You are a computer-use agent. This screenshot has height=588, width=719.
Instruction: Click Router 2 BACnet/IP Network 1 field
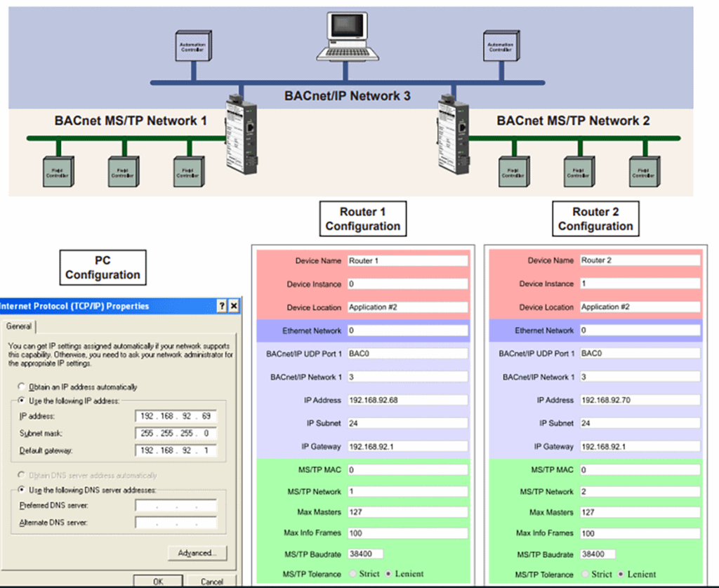640,377
